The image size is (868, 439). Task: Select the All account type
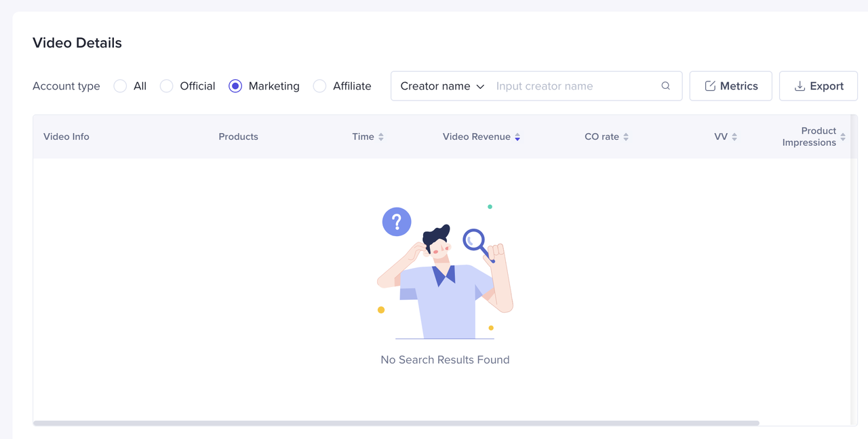pyautogui.click(x=120, y=86)
